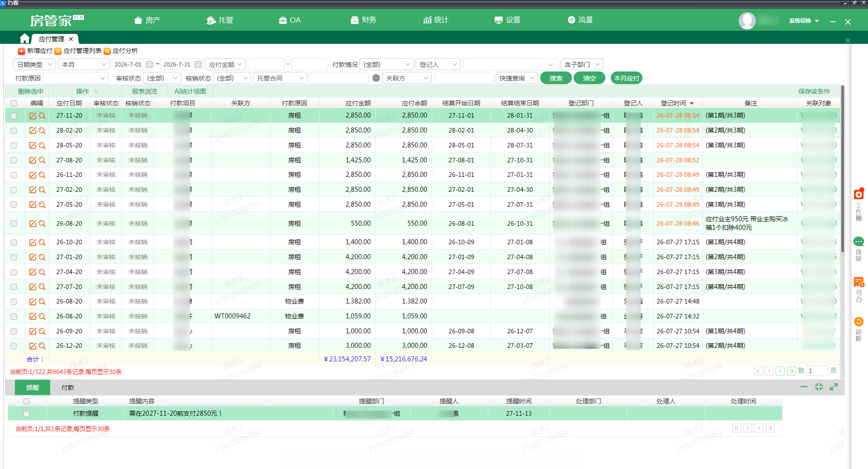
Task: Open the 报表浏览 report view
Action: point(145,91)
